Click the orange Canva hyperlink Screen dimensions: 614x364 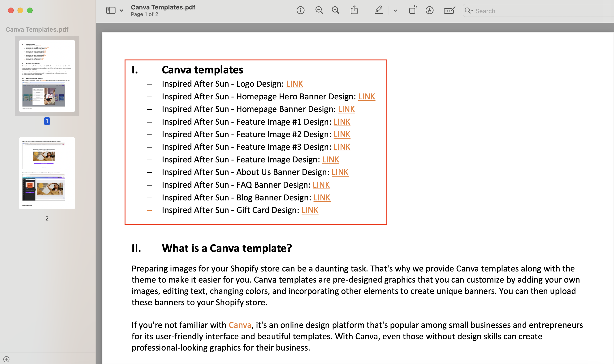point(240,325)
